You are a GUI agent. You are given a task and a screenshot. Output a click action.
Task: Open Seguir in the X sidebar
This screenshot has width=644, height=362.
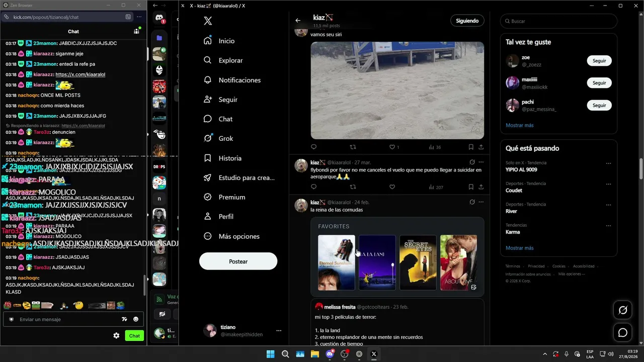coord(220,100)
